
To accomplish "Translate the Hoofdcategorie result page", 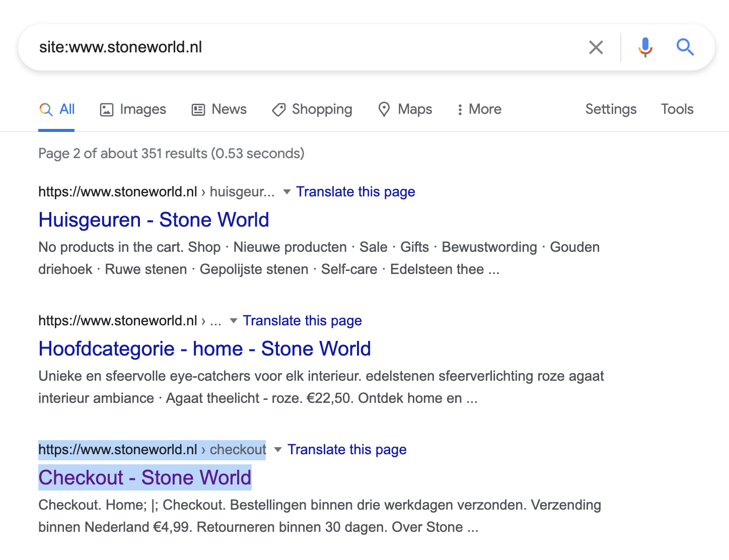I will (302, 321).
